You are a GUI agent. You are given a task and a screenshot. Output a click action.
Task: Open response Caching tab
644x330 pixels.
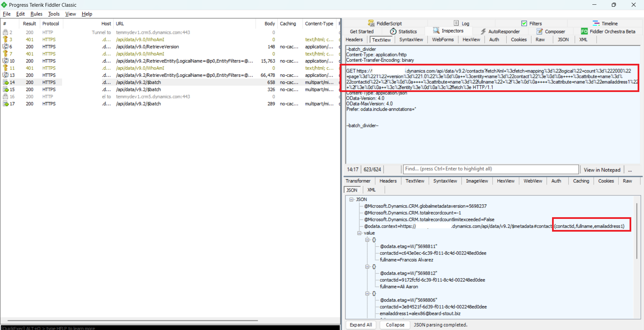(x=581, y=181)
